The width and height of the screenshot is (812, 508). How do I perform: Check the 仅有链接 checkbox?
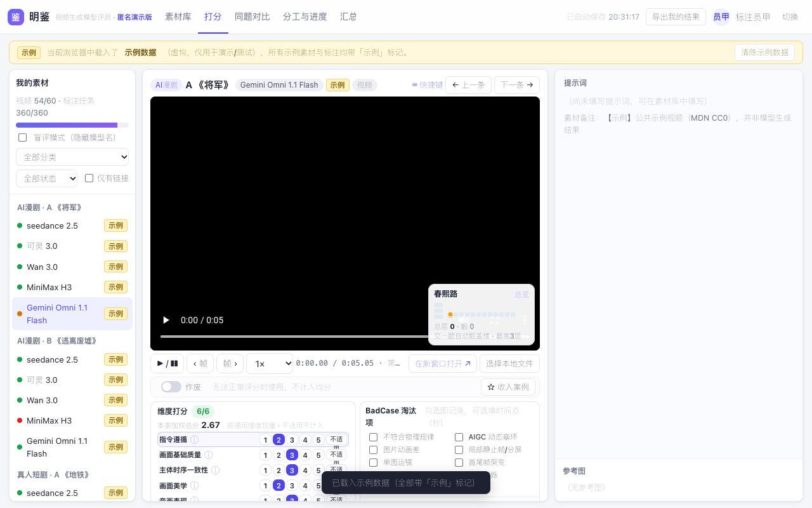pos(89,178)
